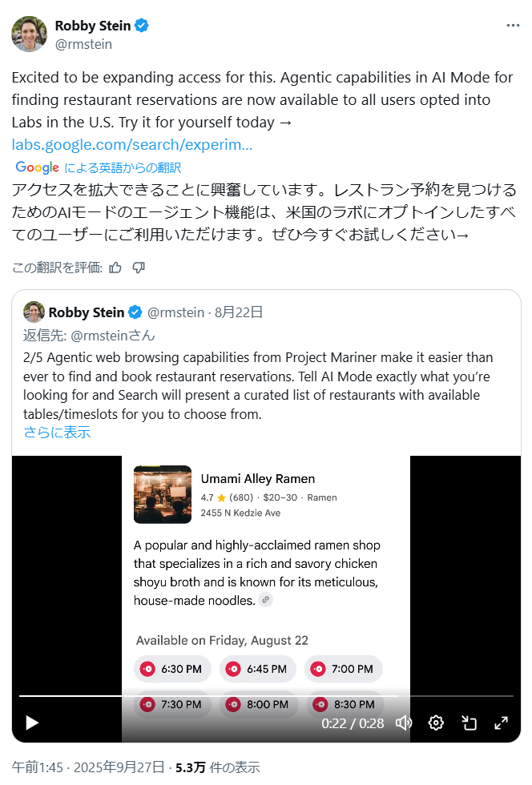Click the blue verified badge by Robby Stein
532x785 pixels.
click(x=142, y=26)
